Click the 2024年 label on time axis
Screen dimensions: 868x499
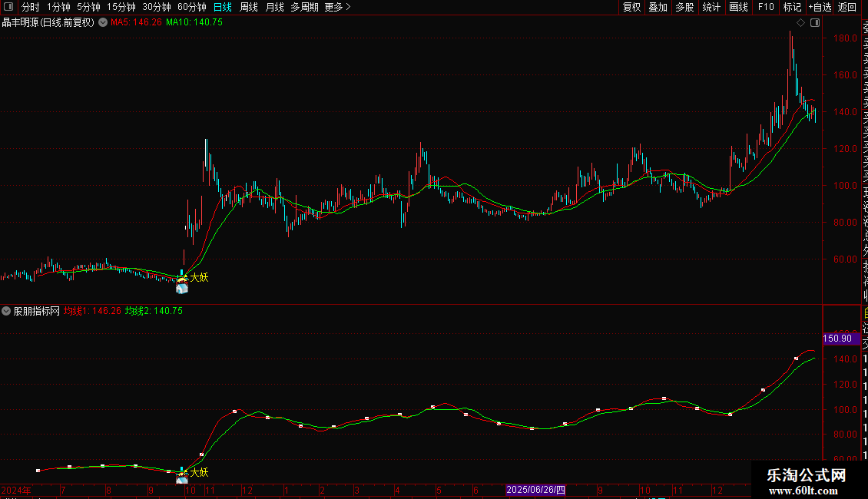[16, 490]
